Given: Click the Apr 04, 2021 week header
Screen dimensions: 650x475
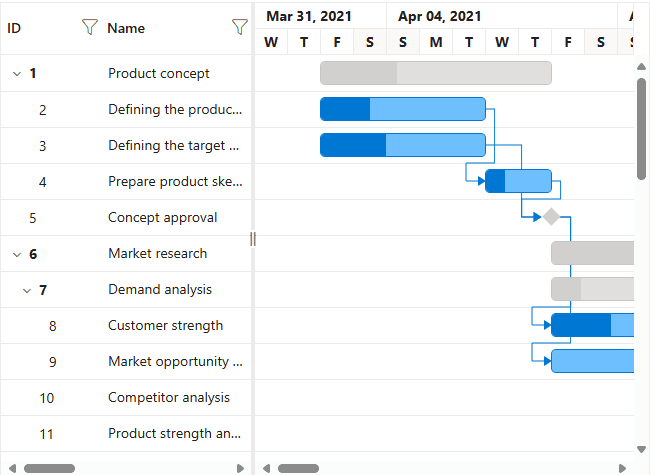Looking at the screenshot, I should (x=439, y=17).
